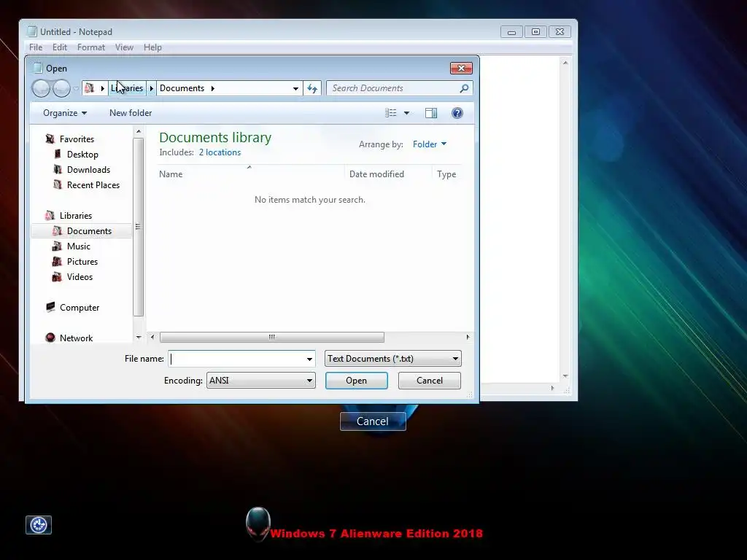Open the Help question mark icon
The height and width of the screenshot is (560, 747).
(457, 113)
